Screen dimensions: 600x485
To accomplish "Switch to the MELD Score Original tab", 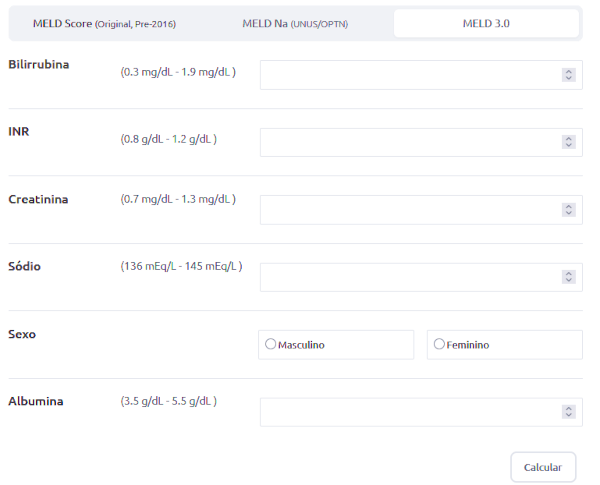I will pyautogui.click(x=104, y=23).
